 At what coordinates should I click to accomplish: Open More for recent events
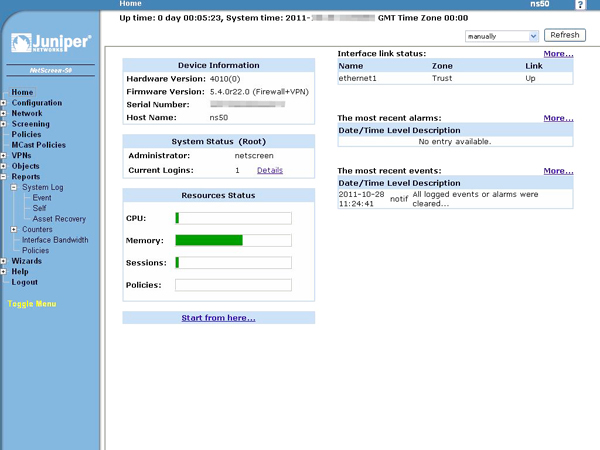pyautogui.click(x=558, y=171)
